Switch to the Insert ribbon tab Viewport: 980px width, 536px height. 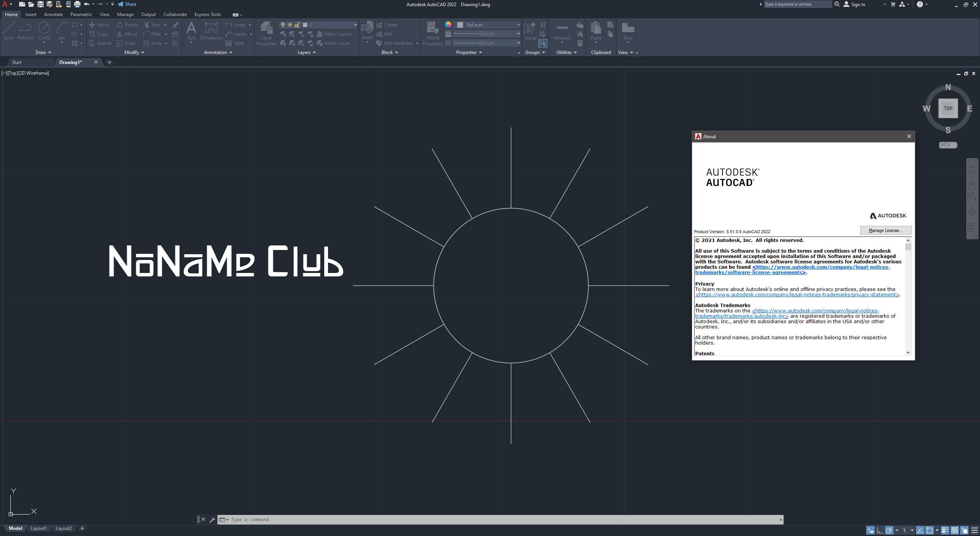tap(31, 15)
